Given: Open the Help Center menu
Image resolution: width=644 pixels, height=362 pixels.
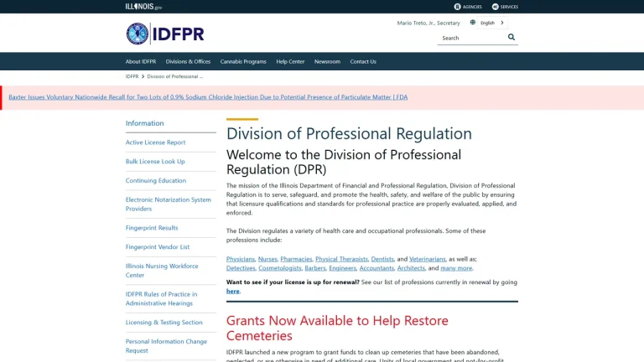Looking at the screenshot, I should point(290,61).
